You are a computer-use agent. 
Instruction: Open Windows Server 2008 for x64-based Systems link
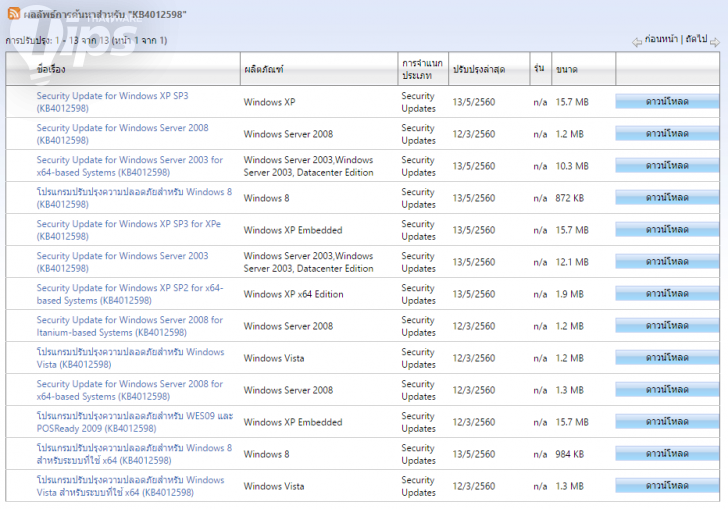[130, 390]
